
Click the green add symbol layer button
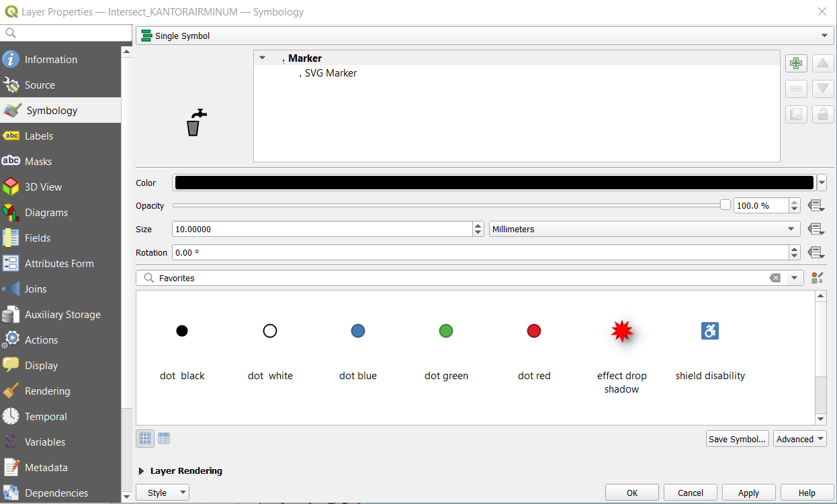click(x=796, y=64)
